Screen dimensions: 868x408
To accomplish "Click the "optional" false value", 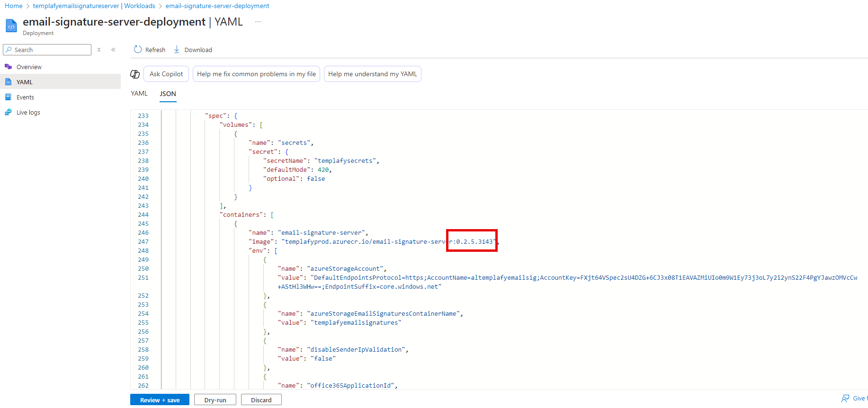I will point(316,178).
